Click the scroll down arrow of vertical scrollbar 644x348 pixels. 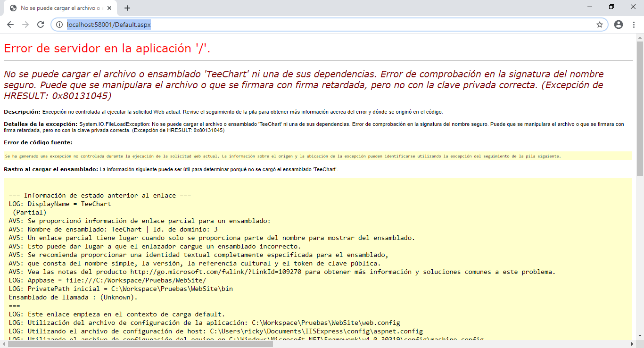(x=640, y=337)
